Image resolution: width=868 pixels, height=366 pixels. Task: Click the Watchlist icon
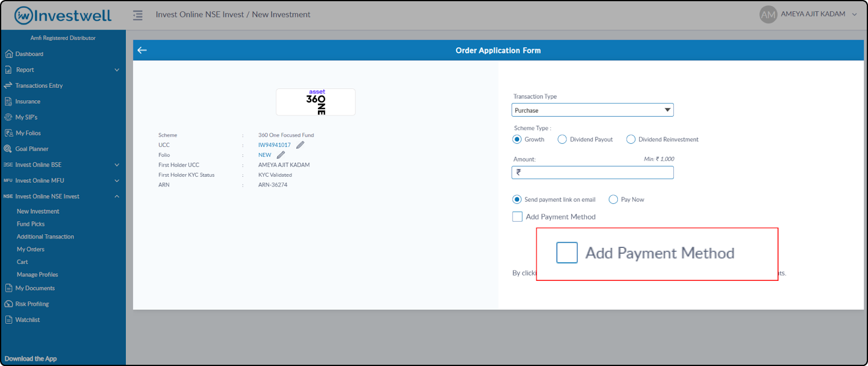click(x=9, y=319)
